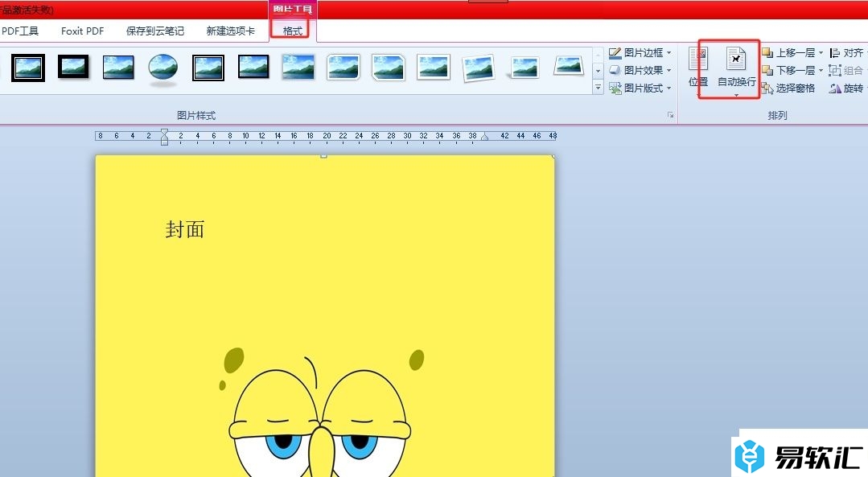The image size is (868, 477).
Task: Open the 对齐 align options
Action: pyautogui.click(x=847, y=53)
